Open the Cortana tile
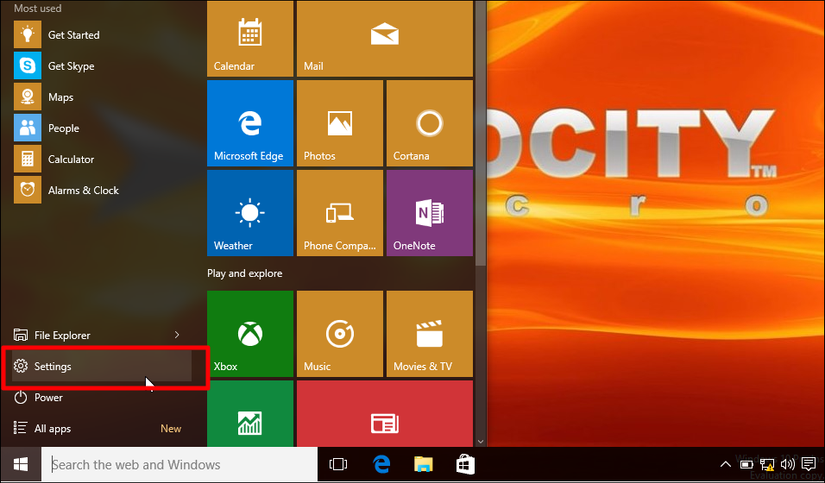This screenshot has width=825, height=483. point(429,123)
